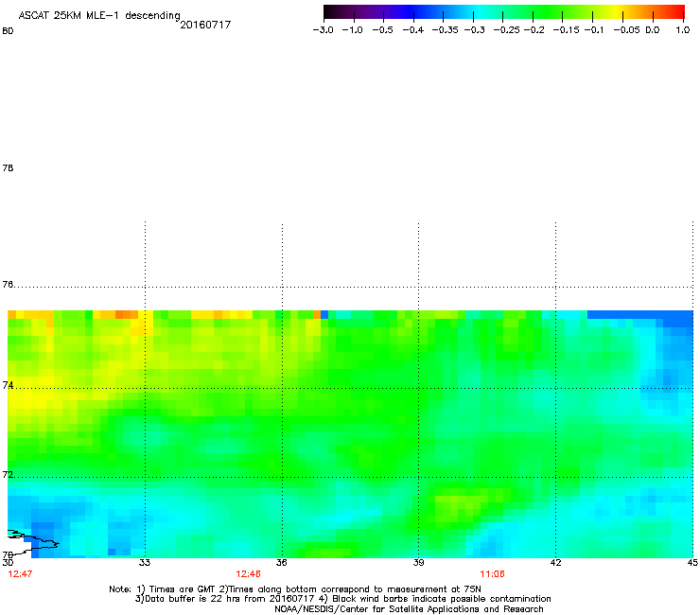Image resolution: width=700 pixels, height=615 pixels.
Task: Click the longitude axis label '33'
Action: pos(145,563)
